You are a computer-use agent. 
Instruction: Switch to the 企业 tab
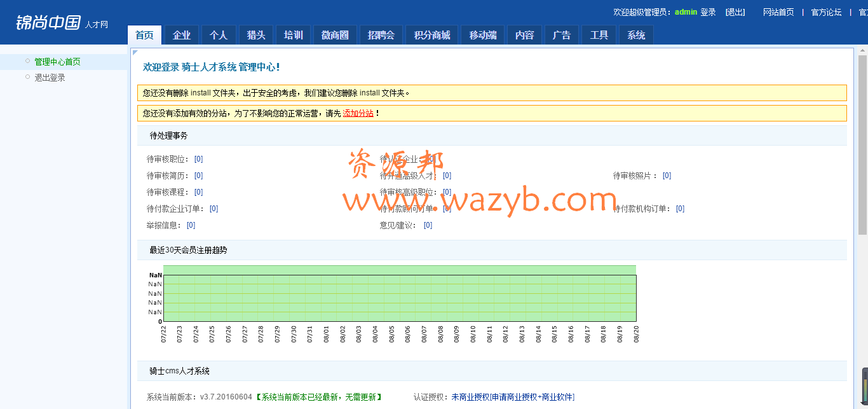coord(182,35)
